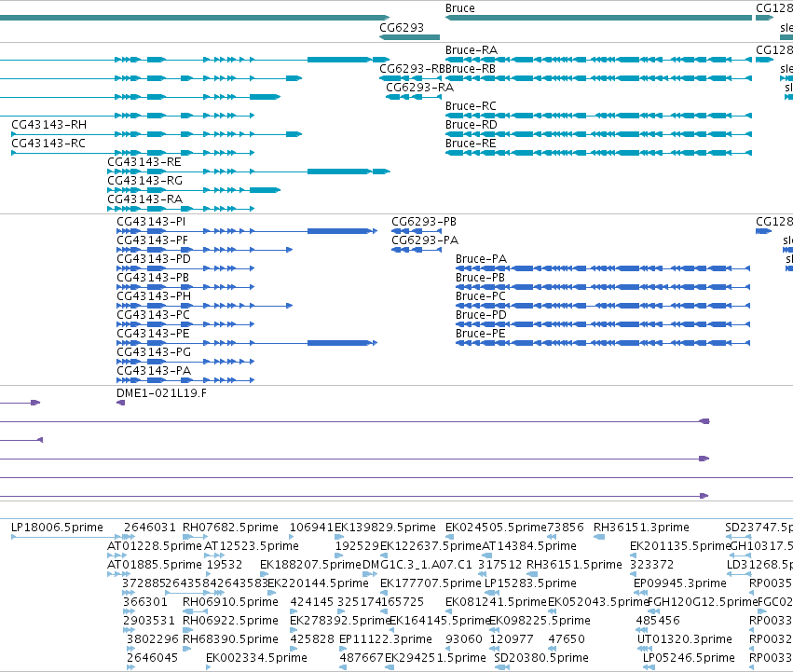This screenshot has width=793, height=672.
Task: Select the CG43143-PF protein label
Action: point(152,240)
